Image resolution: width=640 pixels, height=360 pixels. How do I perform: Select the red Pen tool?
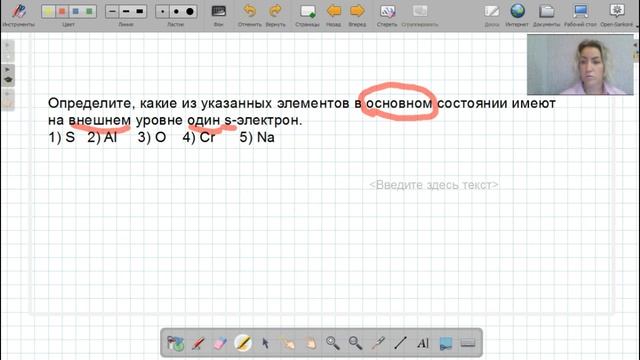[x=198, y=343]
